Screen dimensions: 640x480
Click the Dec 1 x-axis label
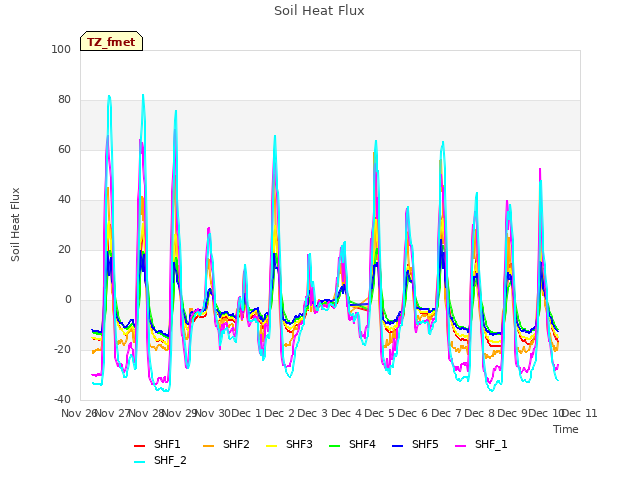[246, 413]
